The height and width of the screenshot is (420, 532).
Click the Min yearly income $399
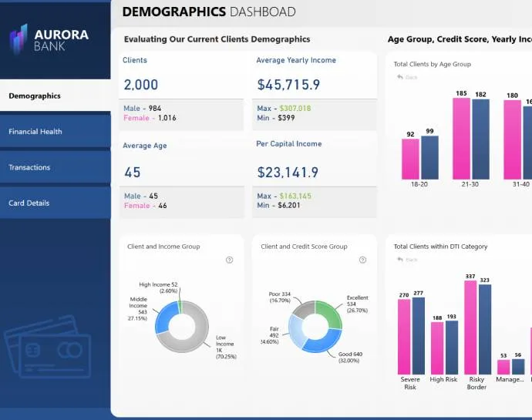coord(286,118)
